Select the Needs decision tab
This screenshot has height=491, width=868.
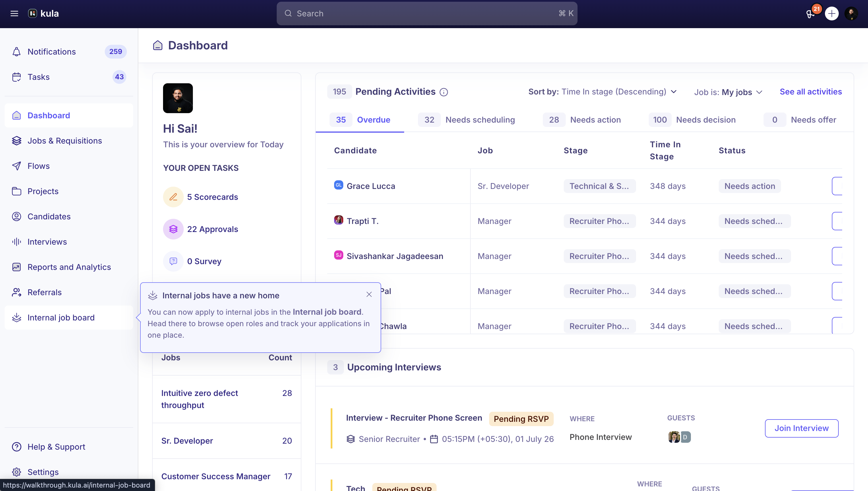coord(692,120)
